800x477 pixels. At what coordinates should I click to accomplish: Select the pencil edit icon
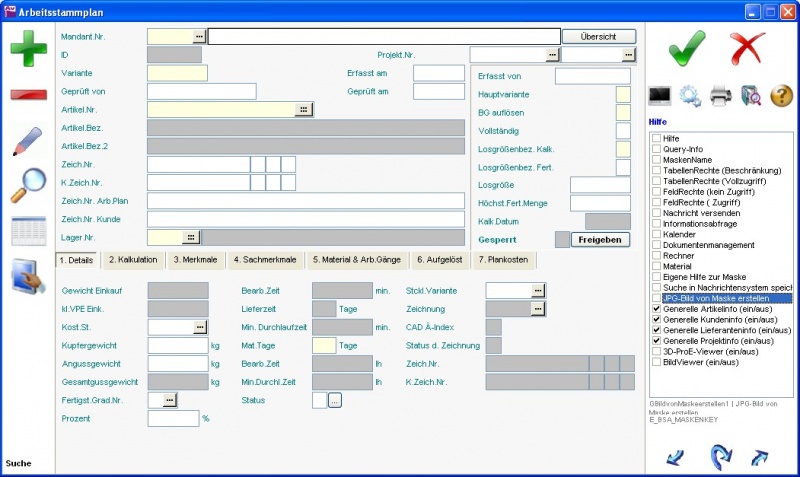pyautogui.click(x=28, y=141)
